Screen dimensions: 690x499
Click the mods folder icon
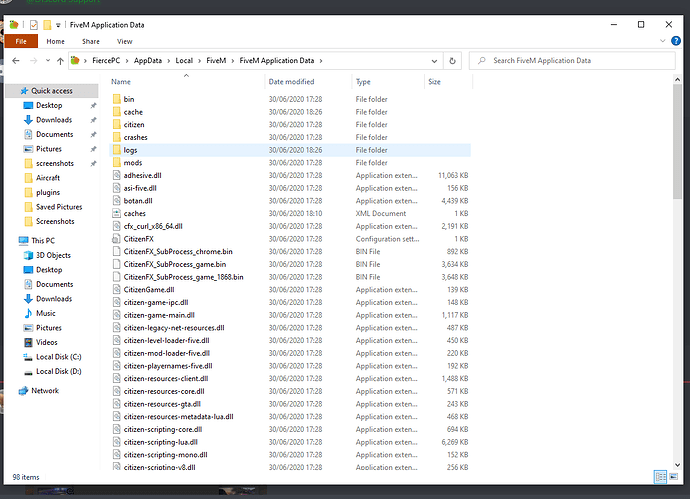tap(117, 163)
